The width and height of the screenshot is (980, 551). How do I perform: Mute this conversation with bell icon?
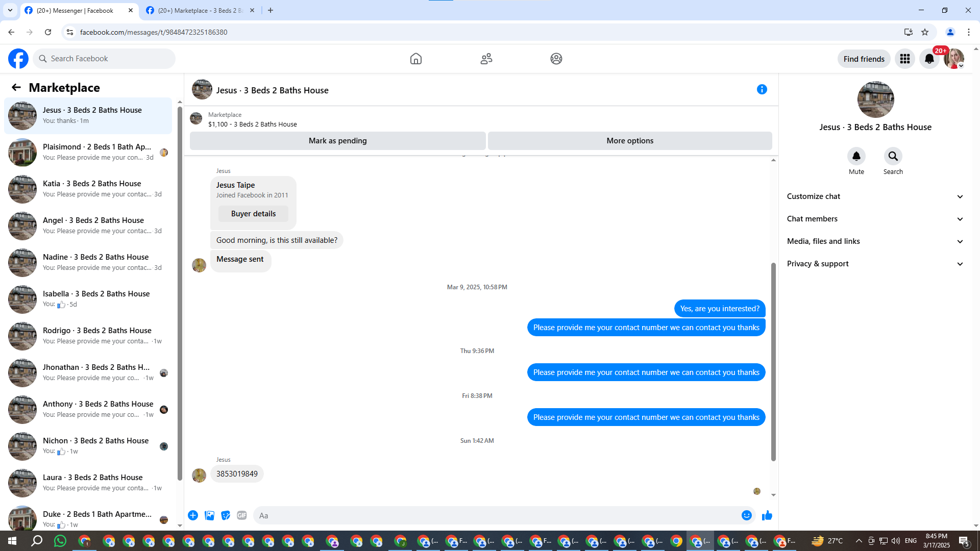pyautogui.click(x=856, y=156)
